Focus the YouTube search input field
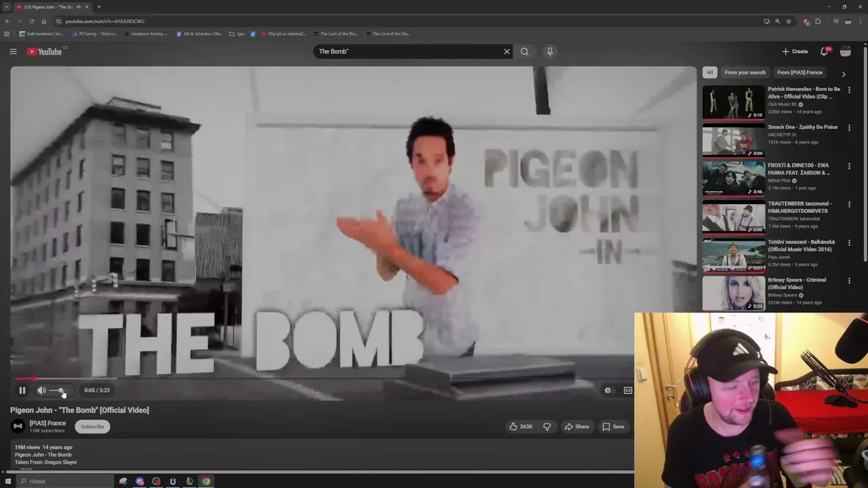Viewport: 868px width, 488px height. tap(407, 52)
